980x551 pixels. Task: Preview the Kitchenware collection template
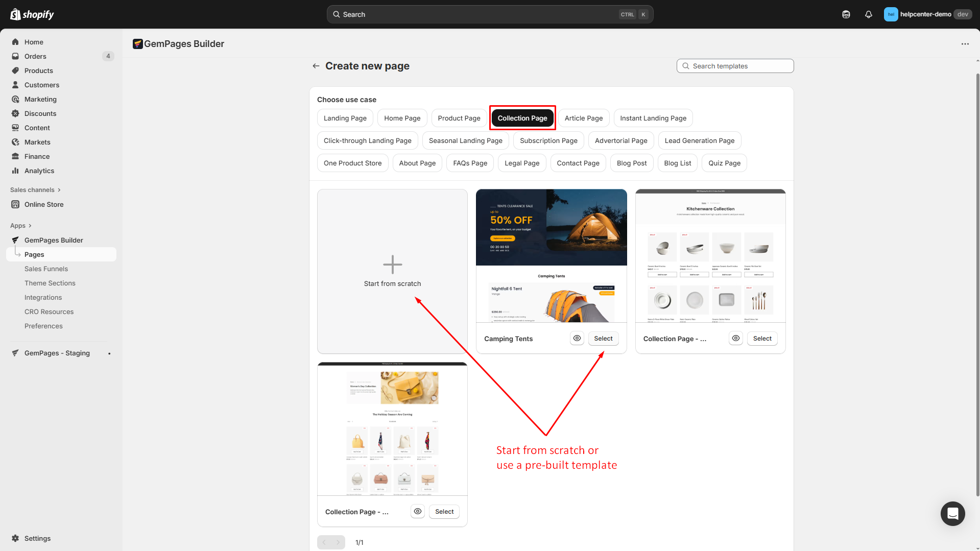click(x=735, y=339)
